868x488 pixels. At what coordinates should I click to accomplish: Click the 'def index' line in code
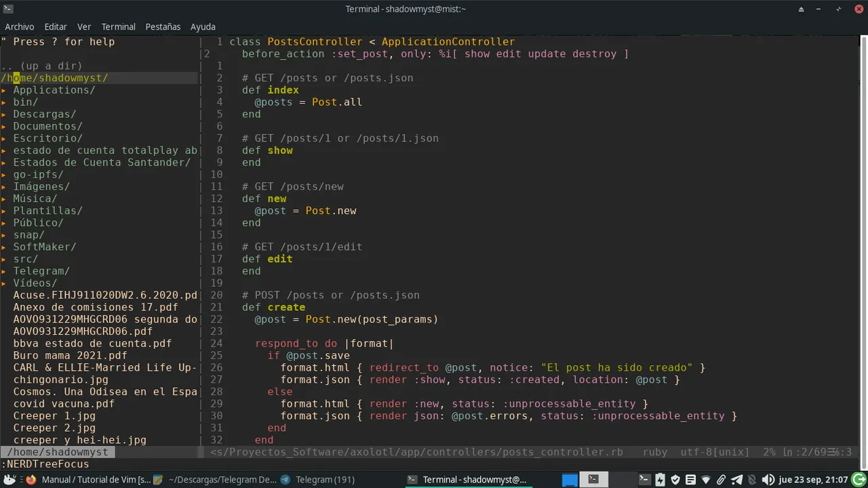[x=270, y=90]
